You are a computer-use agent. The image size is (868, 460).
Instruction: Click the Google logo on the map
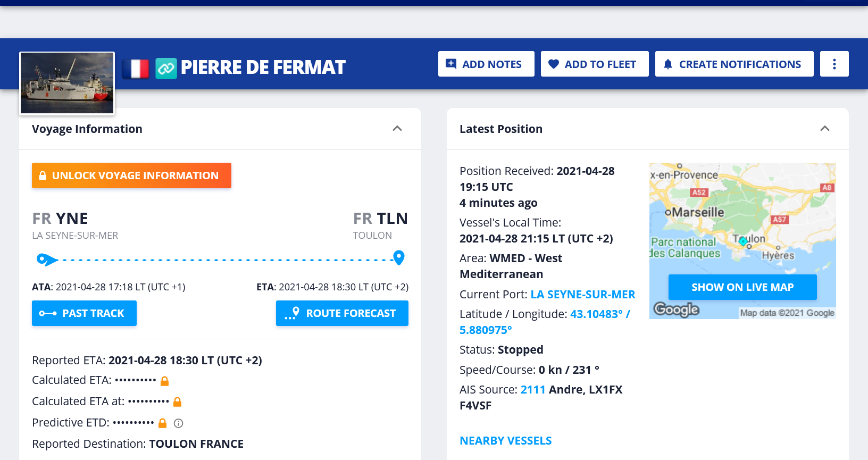[x=676, y=309]
